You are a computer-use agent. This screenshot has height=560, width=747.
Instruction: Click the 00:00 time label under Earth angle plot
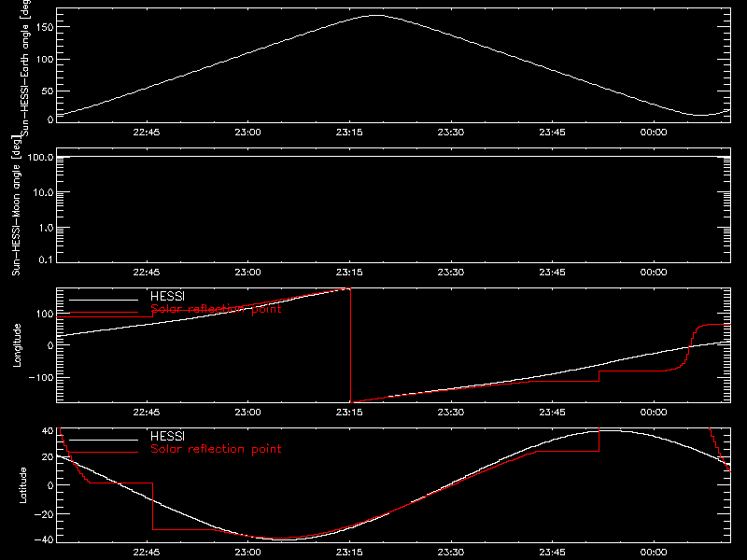click(x=654, y=133)
